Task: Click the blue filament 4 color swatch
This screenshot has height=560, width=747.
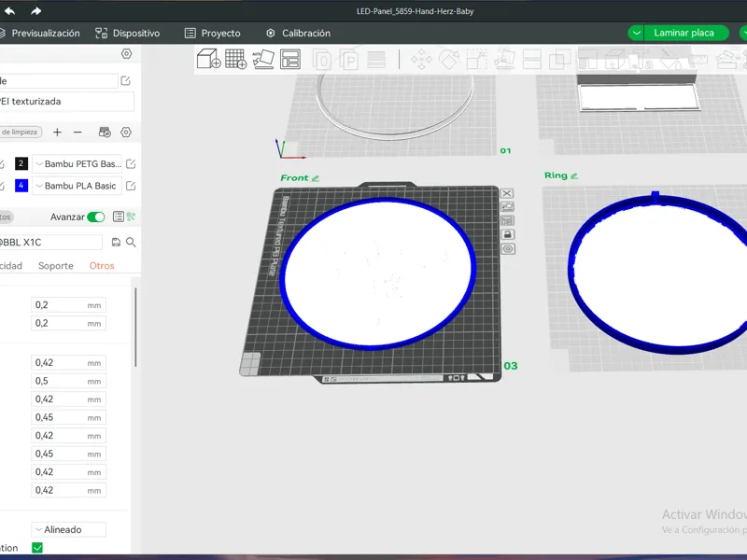Action: tap(21, 185)
